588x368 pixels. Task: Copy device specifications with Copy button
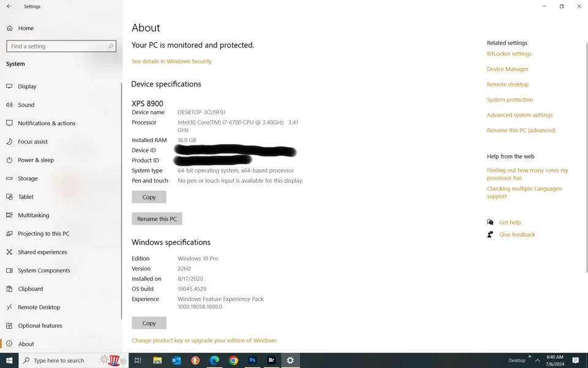click(149, 197)
